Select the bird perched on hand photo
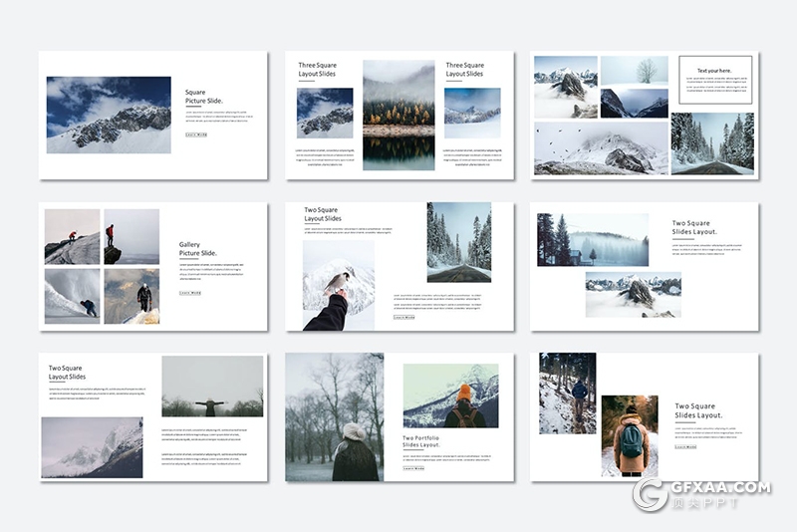 (x=339, y=285)
